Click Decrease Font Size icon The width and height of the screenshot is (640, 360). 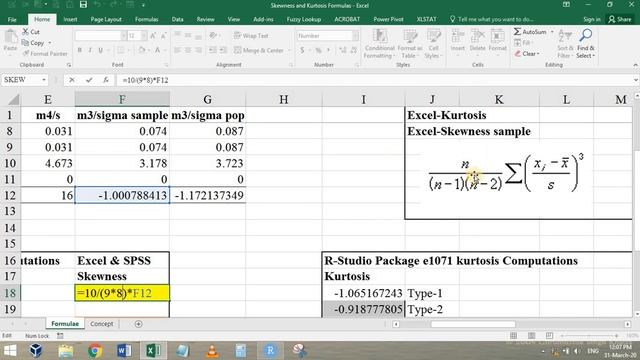163,36
